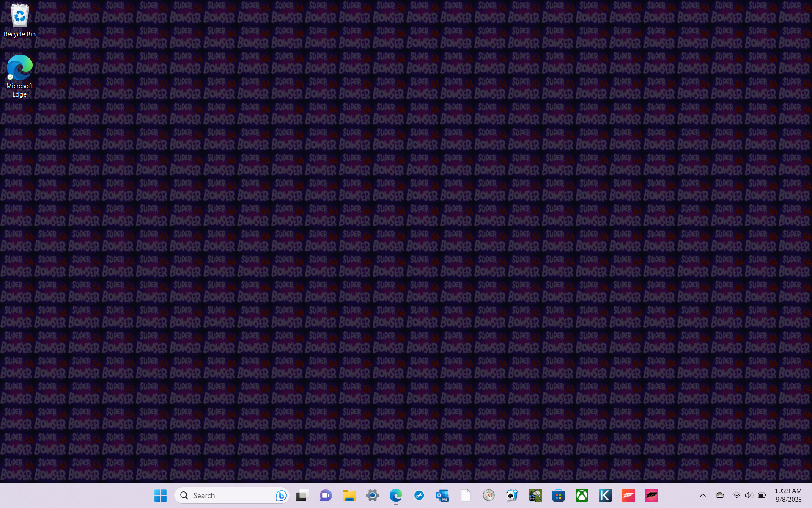Viewport: 812px width, 508px height.
Task: Open Microsoft Store from taskbar
Action: coord(559,495)
